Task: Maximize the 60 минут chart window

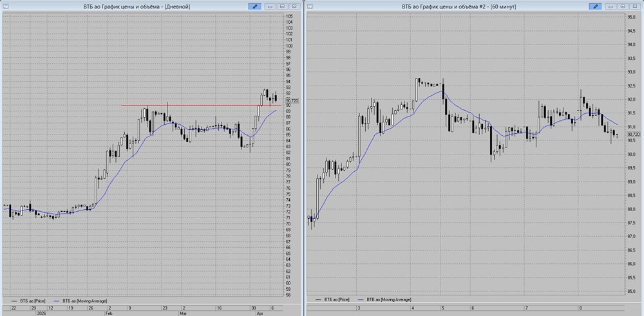Action: [623, 6]
